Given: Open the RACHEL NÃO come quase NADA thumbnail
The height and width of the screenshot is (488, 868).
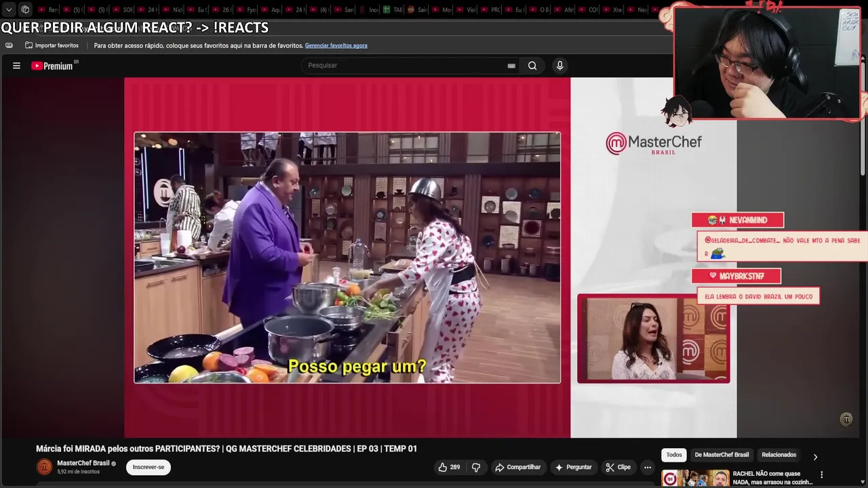Looking at the screenshot, I should [x=695, y=479].
